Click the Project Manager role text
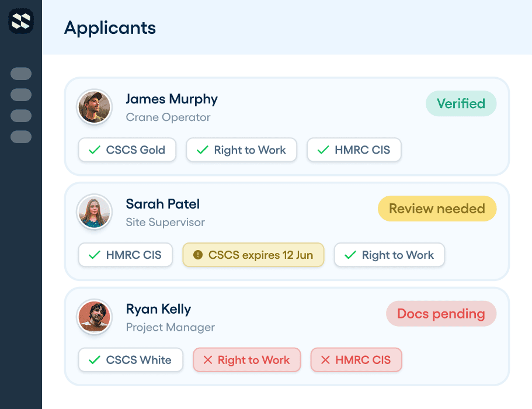The width and height of the screenshot is (532, 409). [171, 328]
